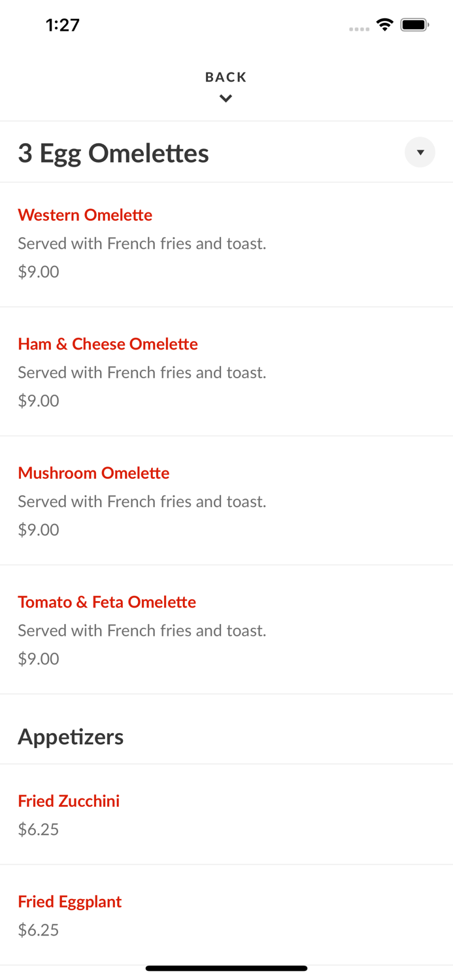Tap the Wi-Fi icon in status bar
453x980 pixels.
tap(384, 24)
